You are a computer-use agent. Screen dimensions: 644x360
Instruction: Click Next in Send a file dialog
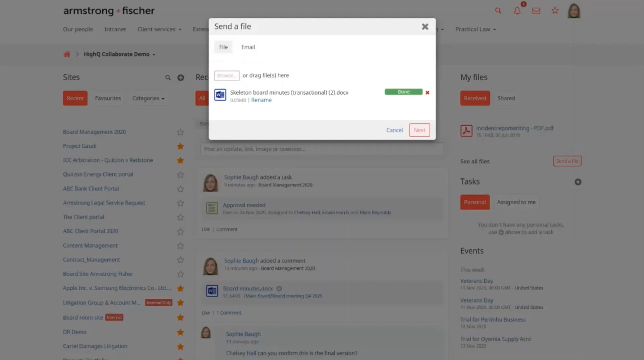coord(419,130)
